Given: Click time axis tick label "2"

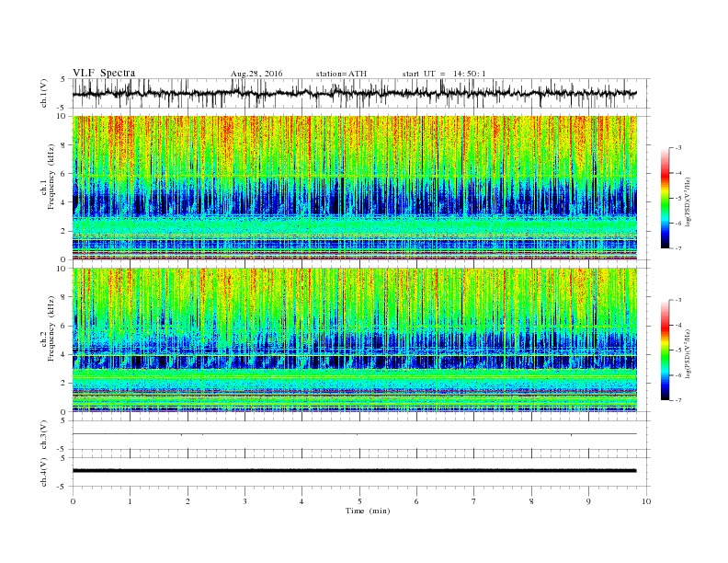Looking at the screenshot, I should click(x=188, y=501).
